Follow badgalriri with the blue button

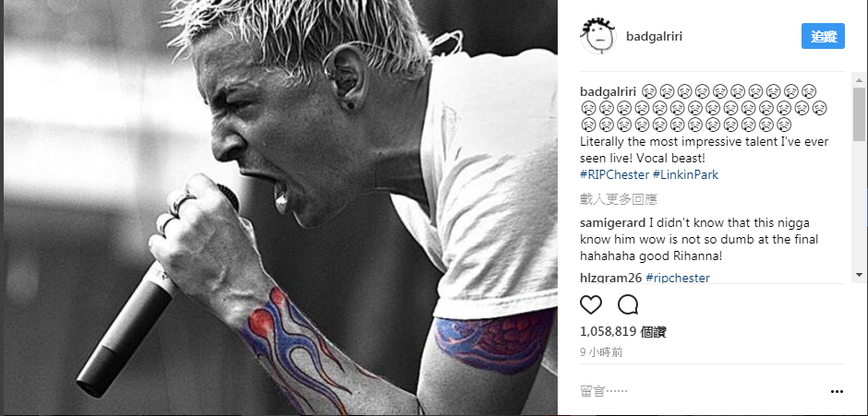(823, 36)
